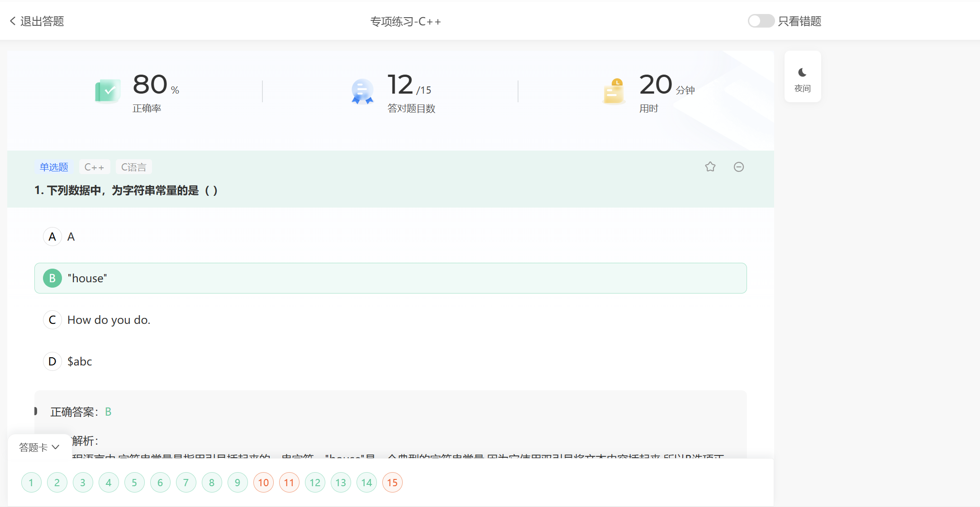Click the back arrow to exit quiz
This screenshot has height=507, width=980.
click(13, 21)
